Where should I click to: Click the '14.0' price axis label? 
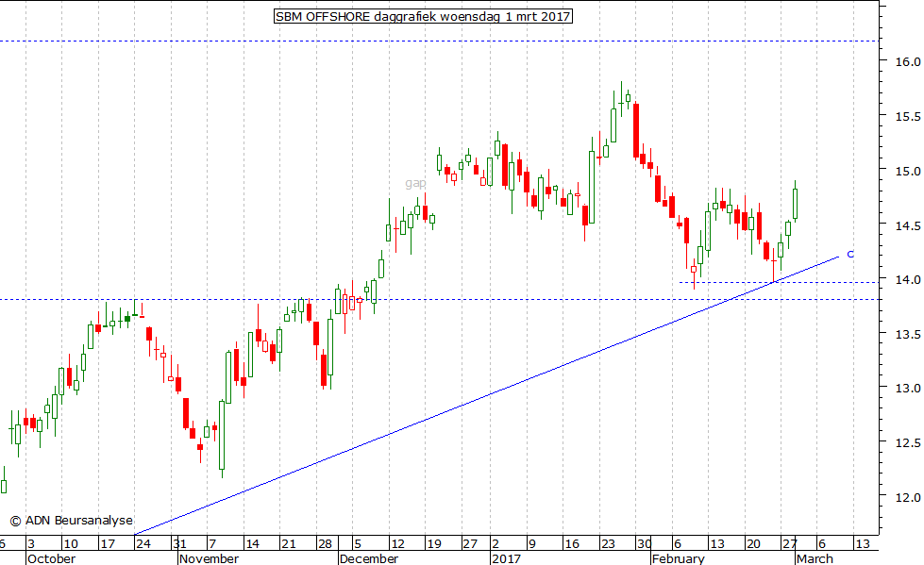point(908,280)
